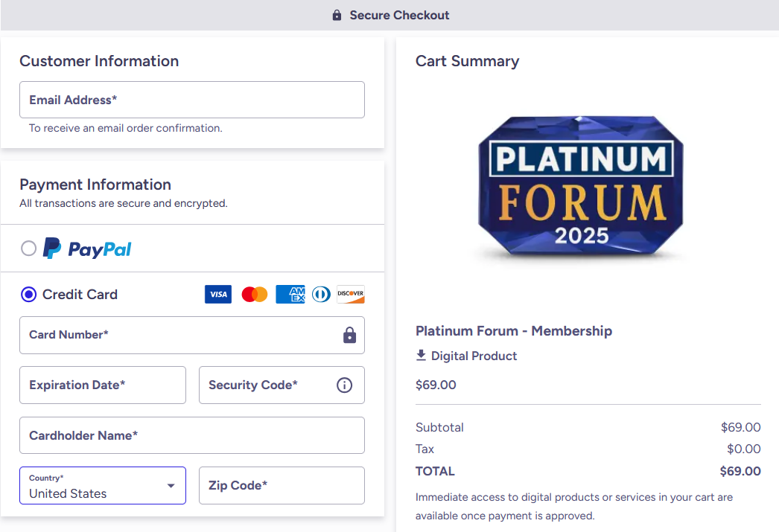Click the Diners Club card icon
The image size is (779, 532).
coord(321,295)
